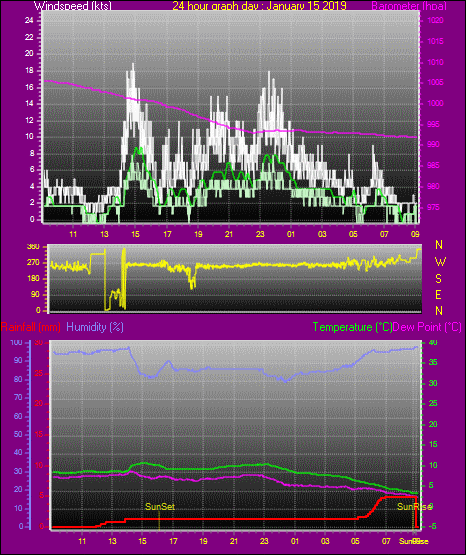This screenshot has height=555, width=466.
Task: Click hour 21 on the rainfall chart time axis
Action: point(234,541)
